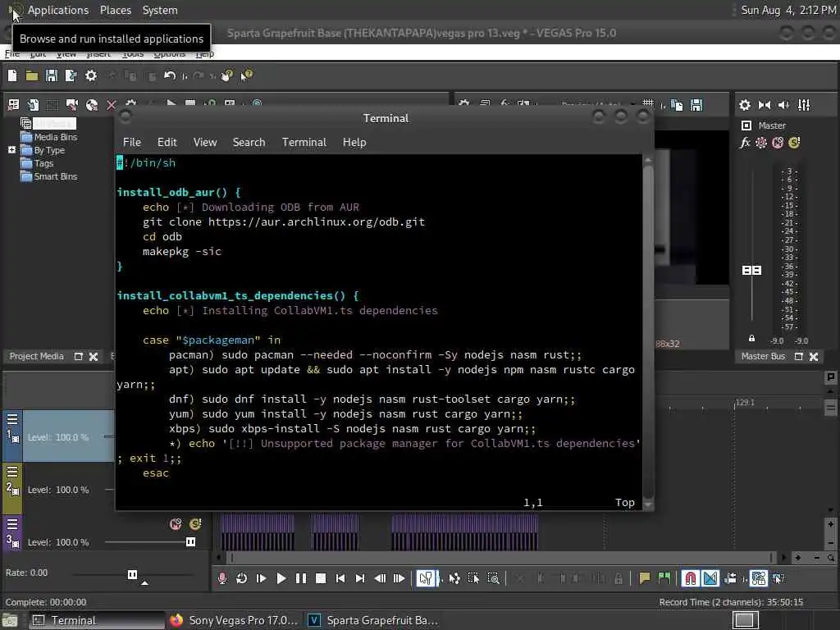
Task: Open project Properties gear in main toolbar
Action: [91, 75]
